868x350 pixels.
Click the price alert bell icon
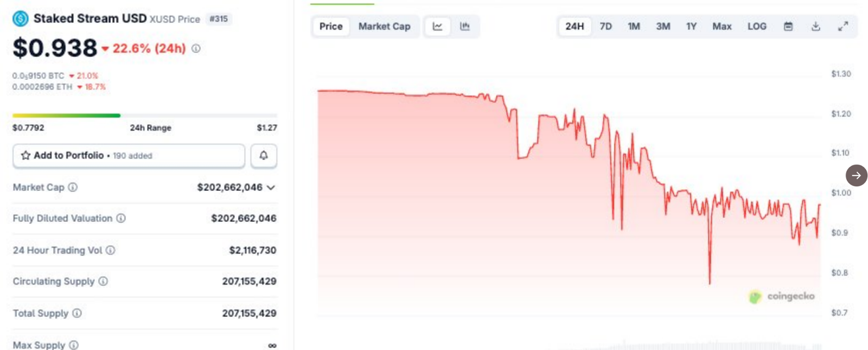[x=264, y=156]
